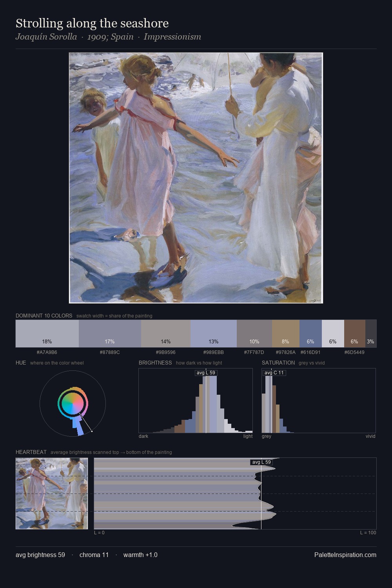Click the footer 'warmth +1.0' text
This screenshot has width=392, height=588.
coord(140,555)
